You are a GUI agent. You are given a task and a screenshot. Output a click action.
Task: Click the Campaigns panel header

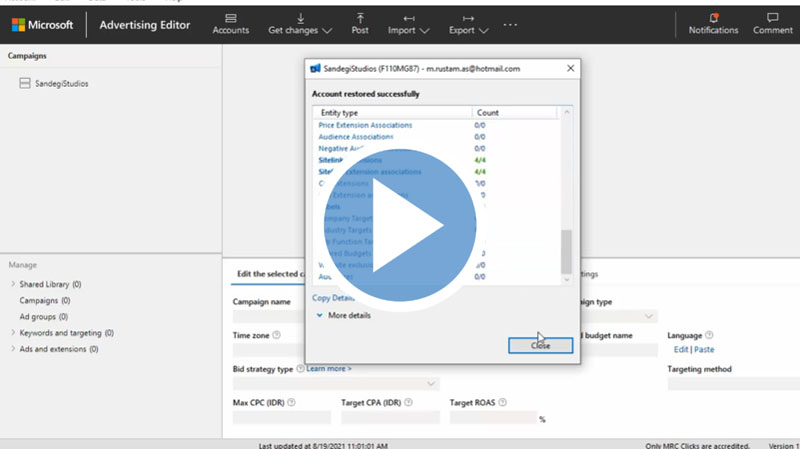point(27,56)
